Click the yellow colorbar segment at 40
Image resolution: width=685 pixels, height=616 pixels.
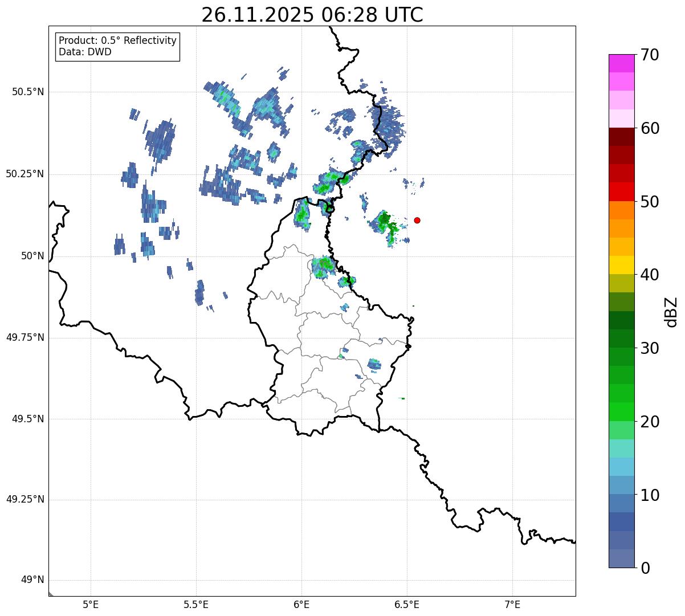click(622, 265)
